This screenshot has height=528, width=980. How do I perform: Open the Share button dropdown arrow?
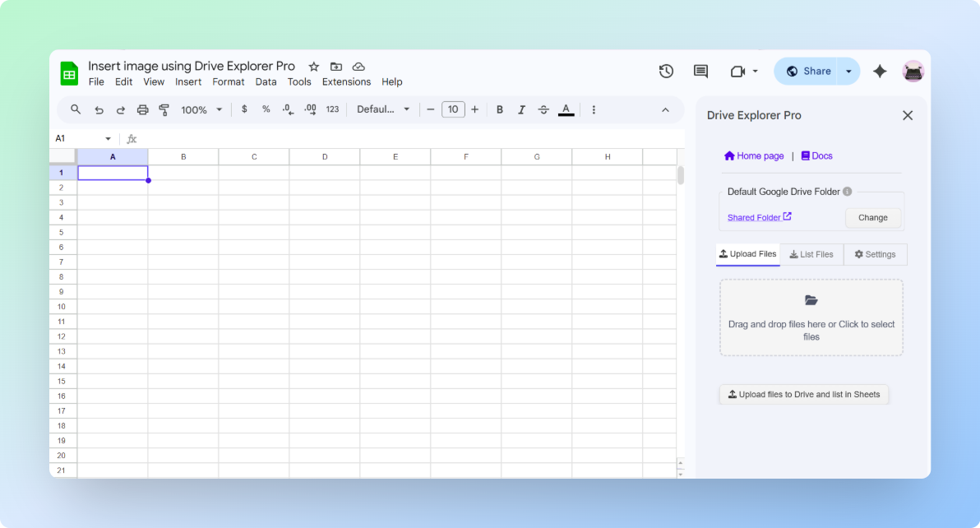(x=847, y=72)
